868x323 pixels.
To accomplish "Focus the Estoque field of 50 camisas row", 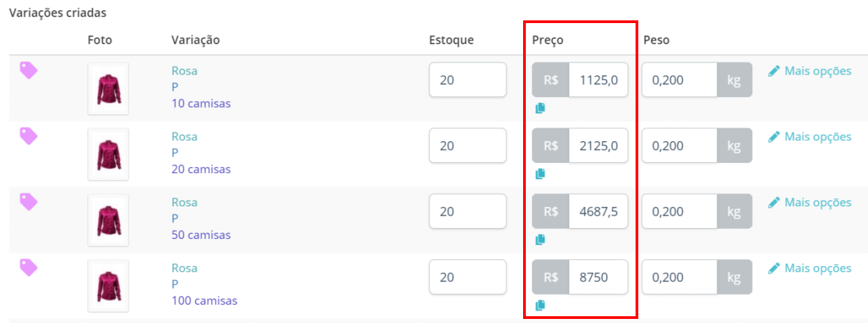I will [x=468, y=212].
